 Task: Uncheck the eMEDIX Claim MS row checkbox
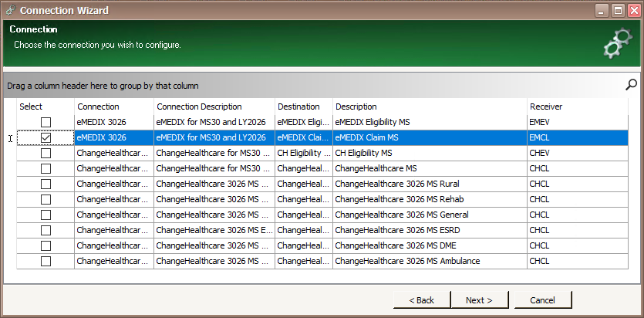pos(46,137)
